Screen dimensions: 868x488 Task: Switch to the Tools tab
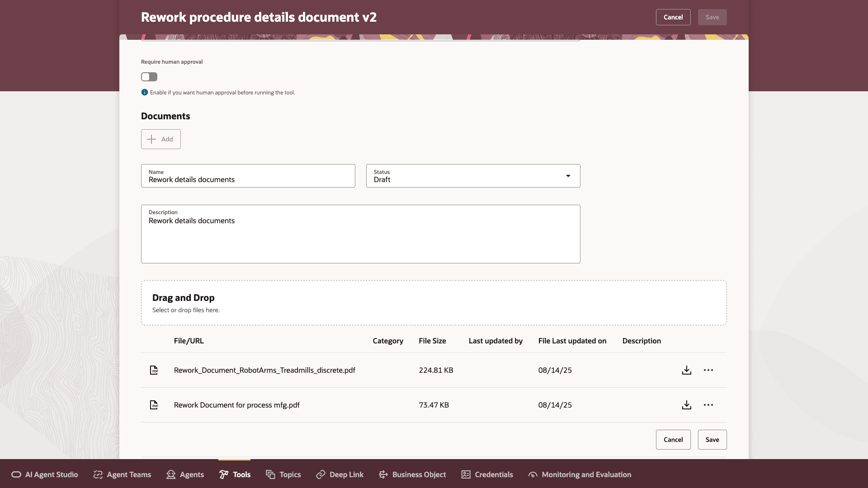coord(235,474)
